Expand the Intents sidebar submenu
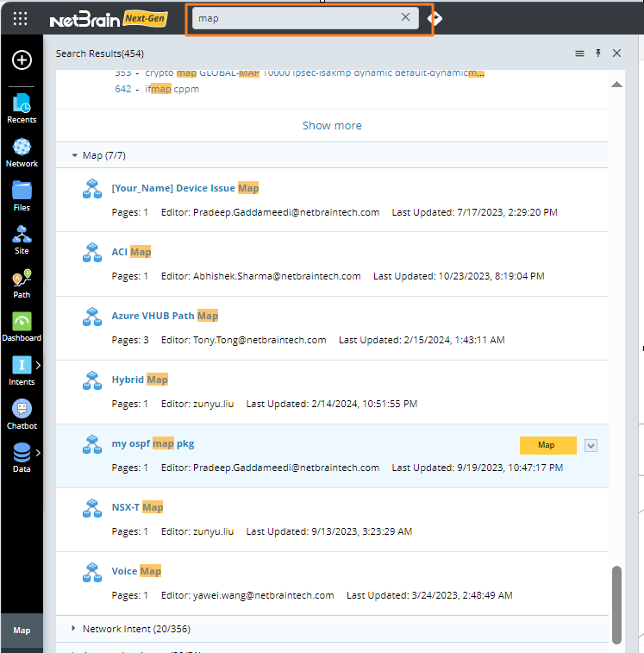The image size is (644, 653). coord(38,366)
